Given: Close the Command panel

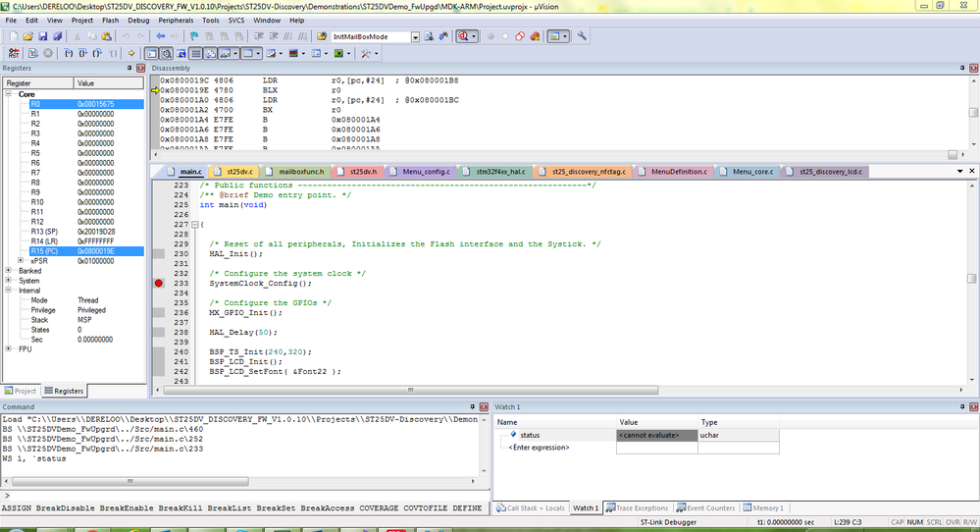Looking at the screenshot, I should tap(483, 407).
